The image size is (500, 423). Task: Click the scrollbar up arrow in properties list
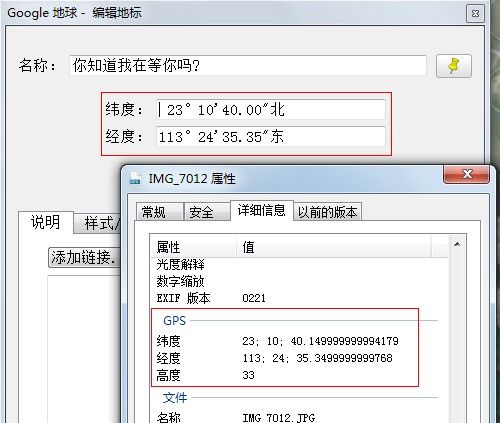(457, 244)
